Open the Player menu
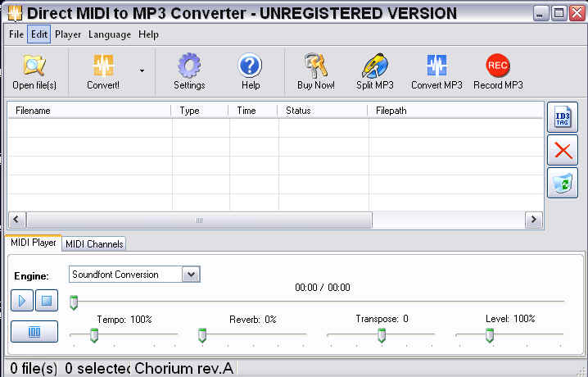The width and height of the screenshot is (588, 377). point(68,34)
